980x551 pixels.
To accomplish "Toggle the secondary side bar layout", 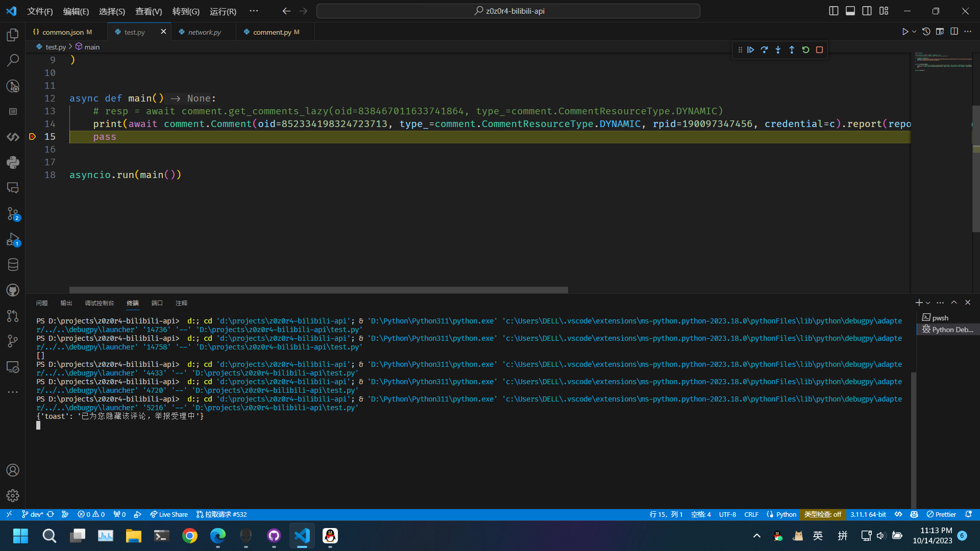I will [867, 11].
